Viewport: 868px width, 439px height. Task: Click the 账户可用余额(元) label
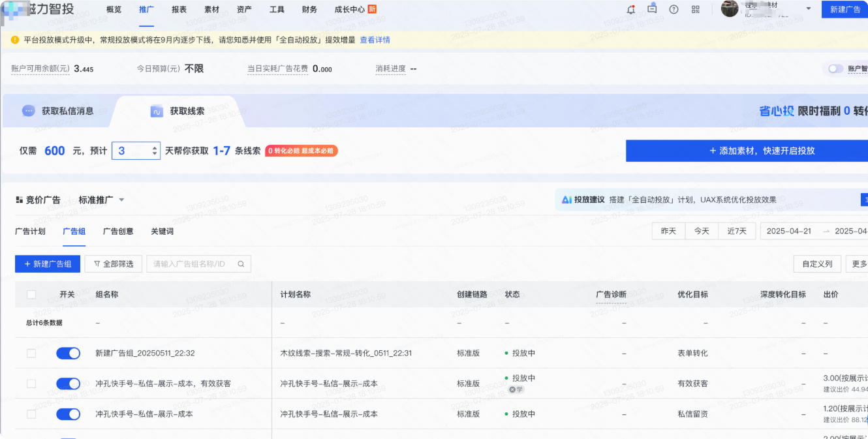coord(40,68)
